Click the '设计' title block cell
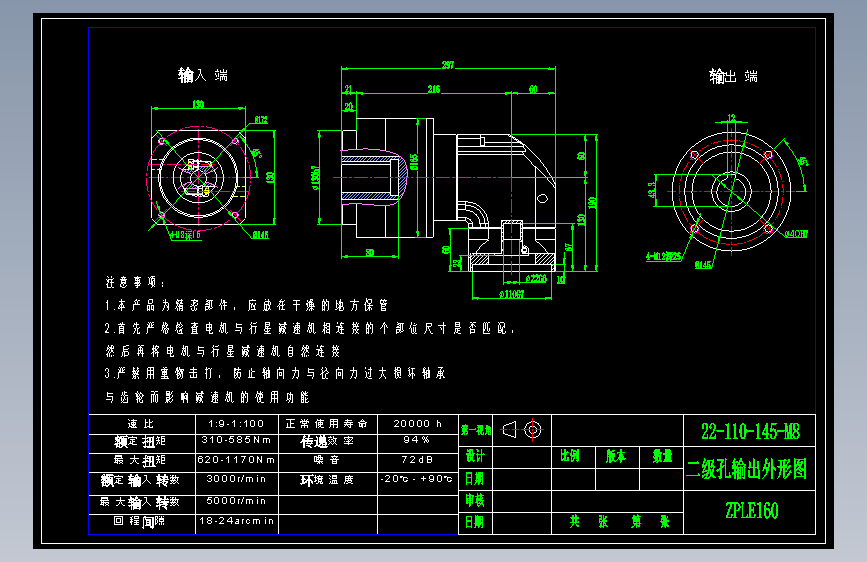The image size is (867, 562). (x=475, y=456)
